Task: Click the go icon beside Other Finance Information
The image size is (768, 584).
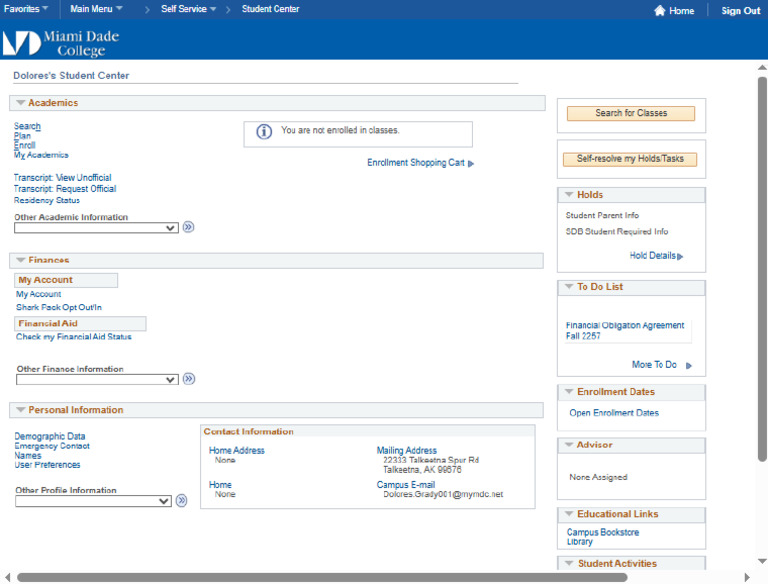Action: (x=189, y=379)
